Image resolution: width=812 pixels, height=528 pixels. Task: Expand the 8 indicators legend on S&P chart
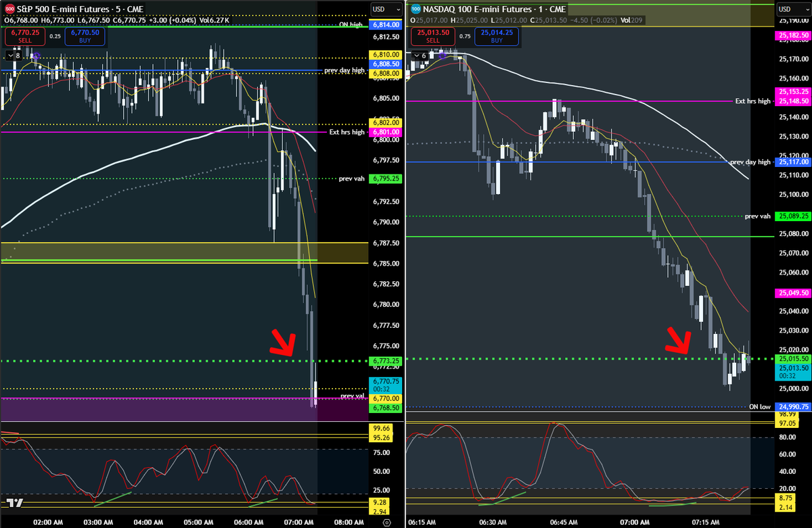13,56
